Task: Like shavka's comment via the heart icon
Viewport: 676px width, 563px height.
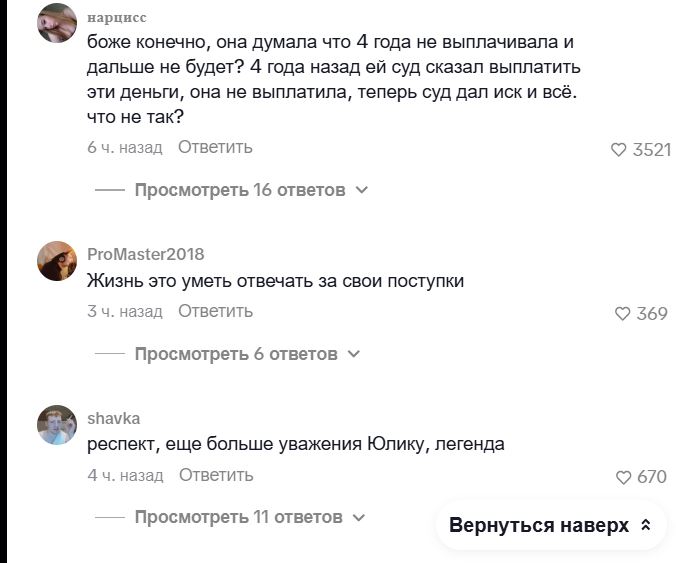Action: (x=623, y=477)
